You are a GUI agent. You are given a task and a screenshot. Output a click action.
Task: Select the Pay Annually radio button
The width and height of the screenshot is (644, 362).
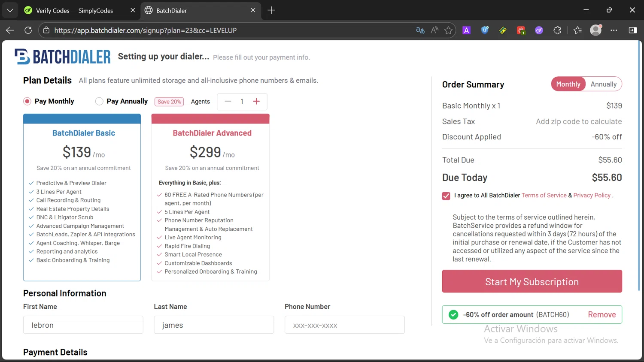click(x=99, y=101)
